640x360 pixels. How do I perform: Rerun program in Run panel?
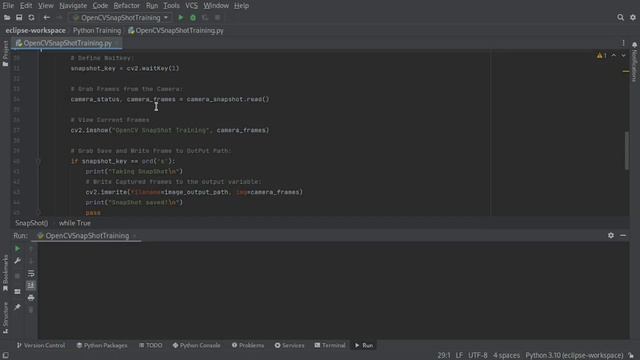[x=18, y=249]
